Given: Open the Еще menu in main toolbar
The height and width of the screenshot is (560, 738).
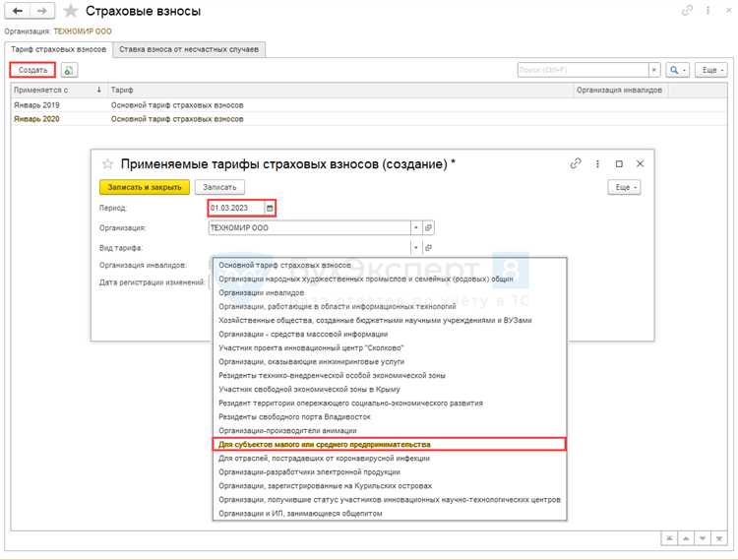Looking at the screenshot, I should pos(711,70).
